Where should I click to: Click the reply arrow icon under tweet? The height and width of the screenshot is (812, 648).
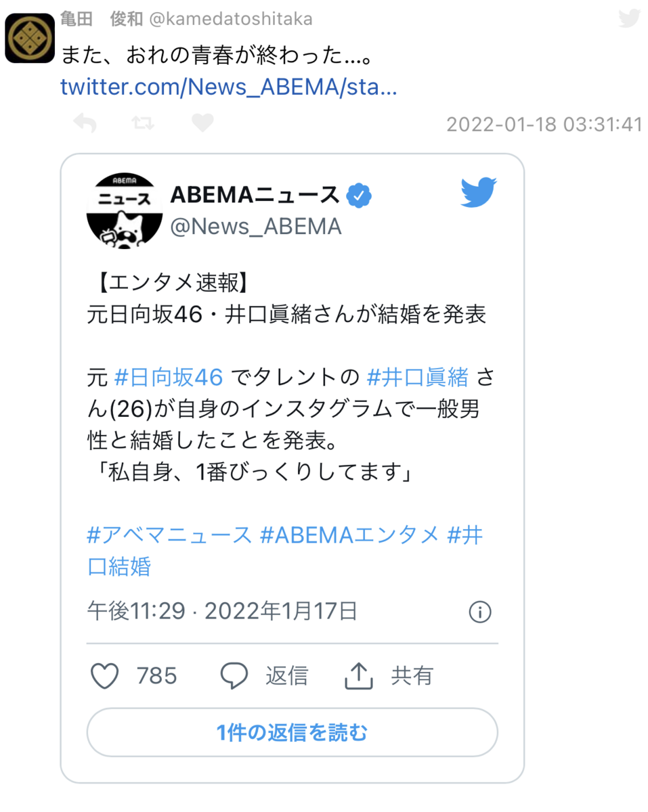tap(85, 123)
